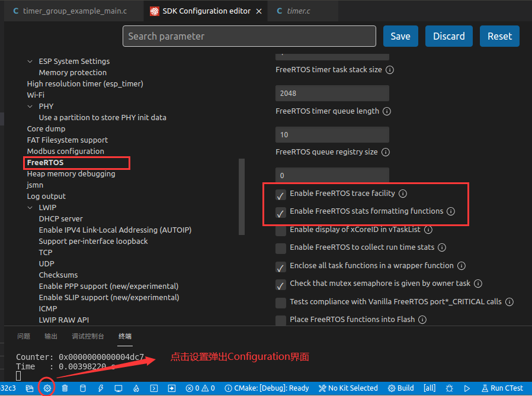Show info for Enable FreeRTOS trace facility
532x396 pixels.
coord(403,194)
